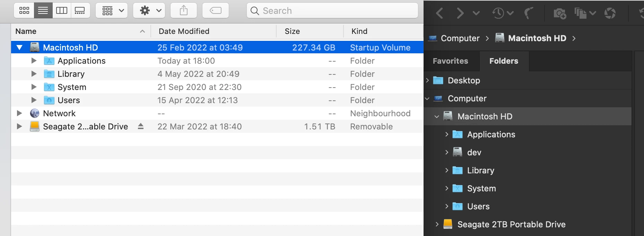Click 'Removable' kind cell

pos(371,127)
